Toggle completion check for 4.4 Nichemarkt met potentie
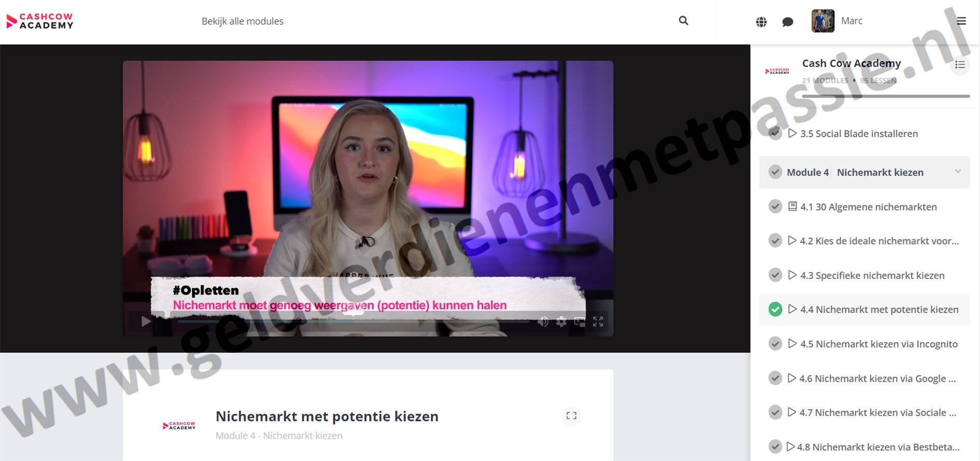This screenshot has height=461, width=980. [x=775, y=310]
